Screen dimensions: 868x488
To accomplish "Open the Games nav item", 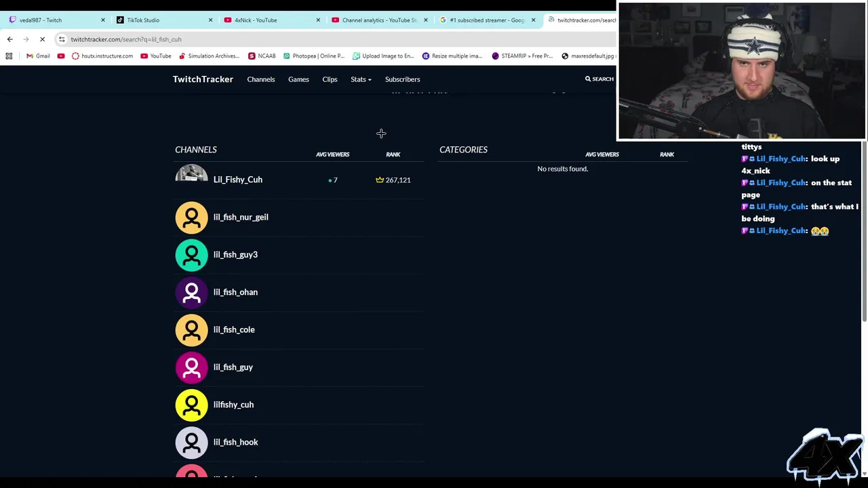I will click(x=298, y=79).
